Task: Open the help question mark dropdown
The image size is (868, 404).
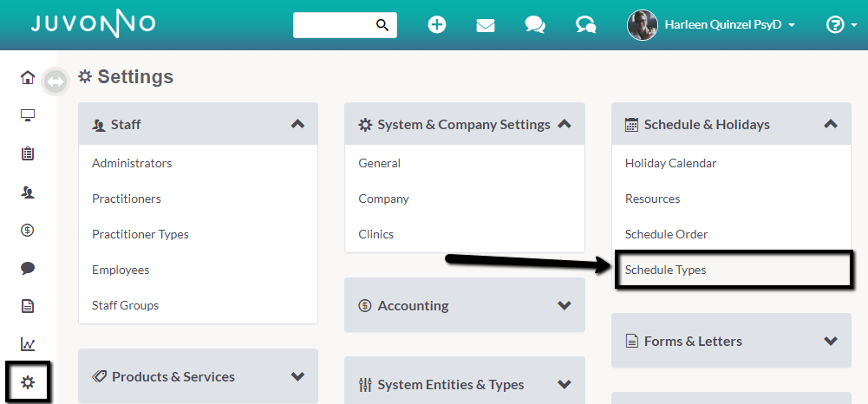Action: (841, 25)
